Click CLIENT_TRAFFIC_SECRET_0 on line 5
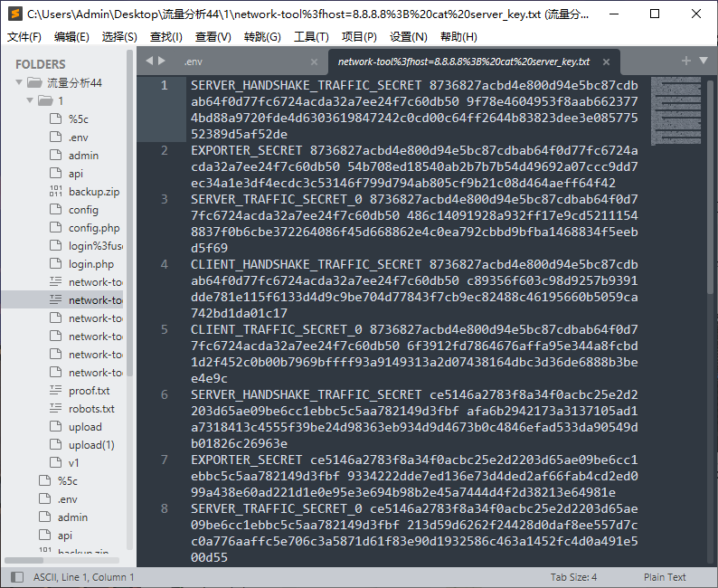The image size is (718, 588). (276, 329)
